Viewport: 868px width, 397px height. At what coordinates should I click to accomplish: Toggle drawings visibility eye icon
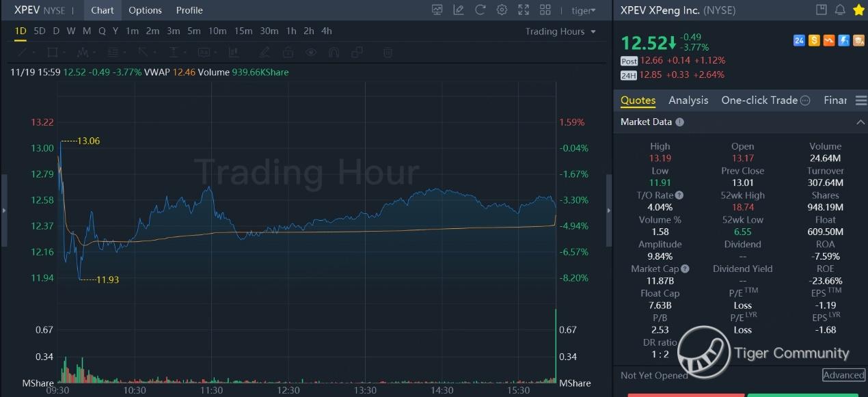pos(311,52)
